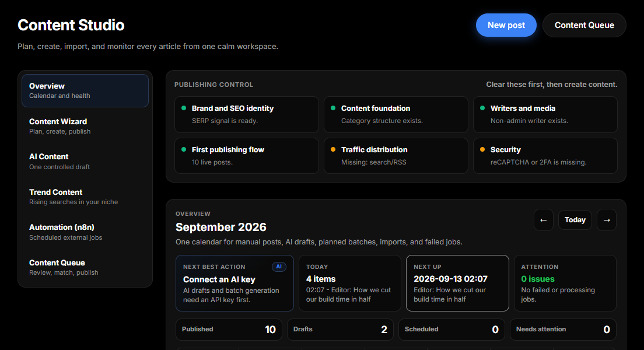Open Content Wizard in the sidebar
644x350 pixels.
point(85,126)
